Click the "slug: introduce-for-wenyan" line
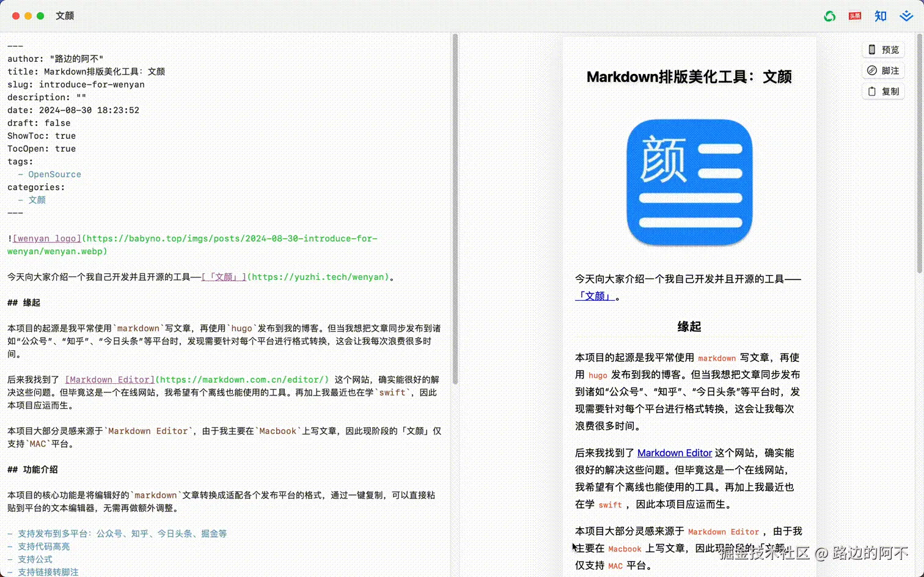The width and height of the screenshot is (924, 577). (76, 84)
